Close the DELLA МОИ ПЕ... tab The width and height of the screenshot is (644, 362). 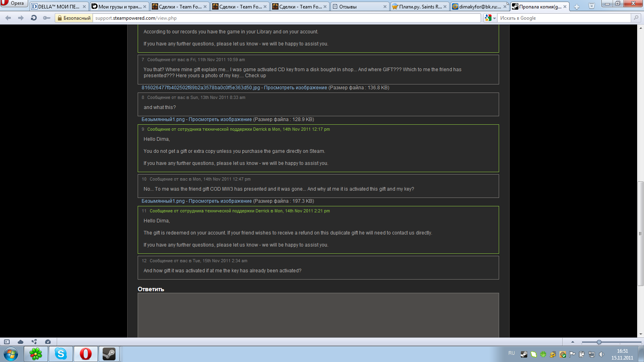(x=85, y=6)
